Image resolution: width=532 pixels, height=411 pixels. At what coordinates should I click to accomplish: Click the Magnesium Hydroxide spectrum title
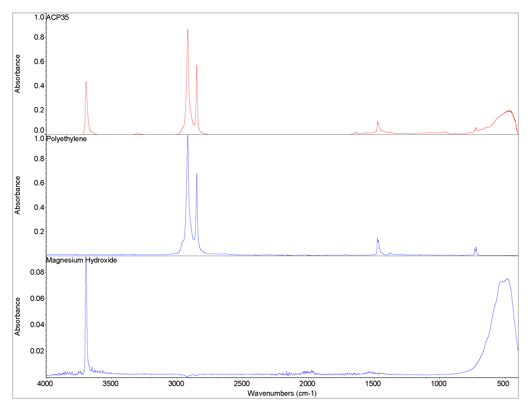pos(81,260)
